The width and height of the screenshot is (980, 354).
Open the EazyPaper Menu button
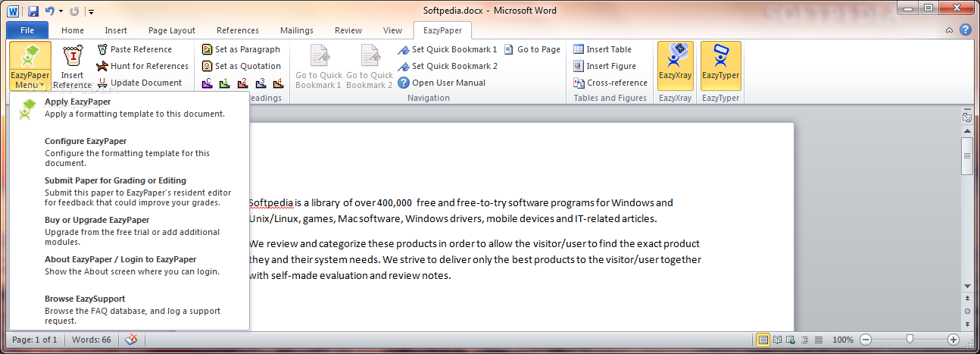(x=30, y=66)
